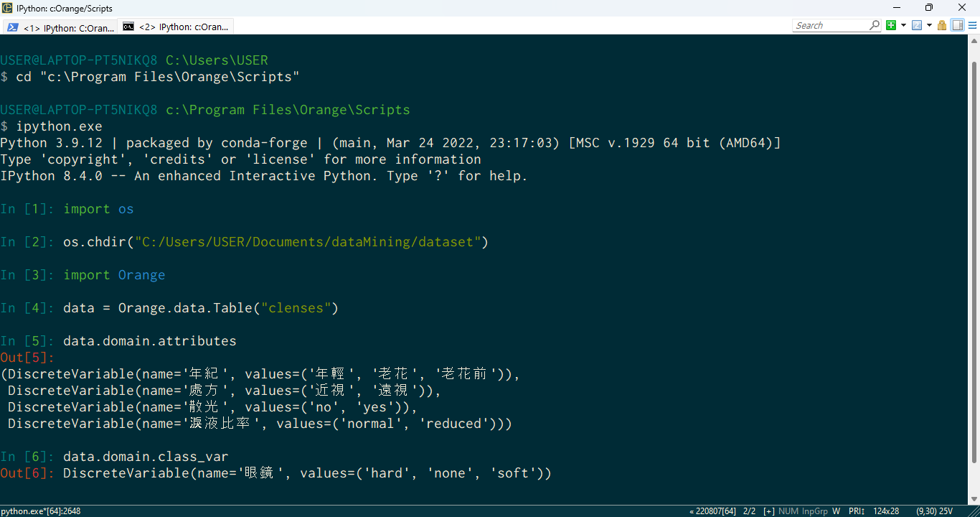
Task: Open the PRI priority selector in status bar
Action: tap(856, 511)
